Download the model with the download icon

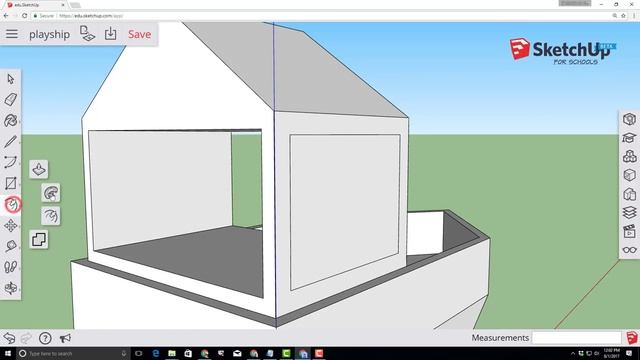point(110,34)
